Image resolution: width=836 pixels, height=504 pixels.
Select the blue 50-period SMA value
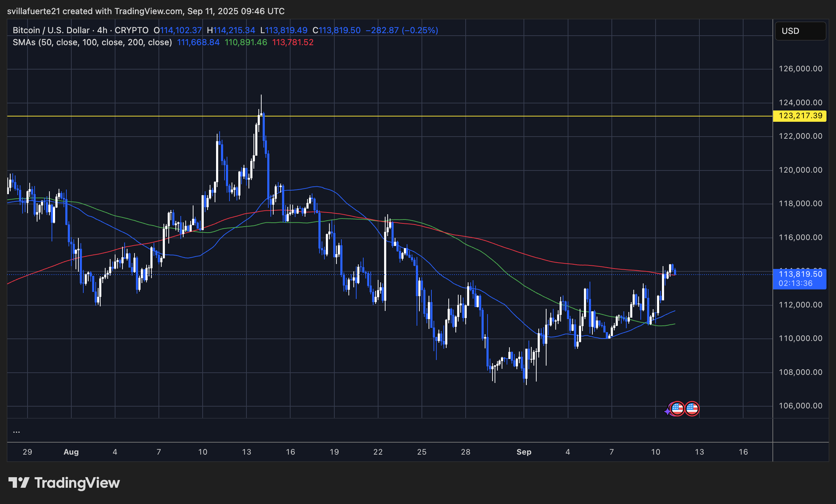pyautogui.click(x=198, y=42)
